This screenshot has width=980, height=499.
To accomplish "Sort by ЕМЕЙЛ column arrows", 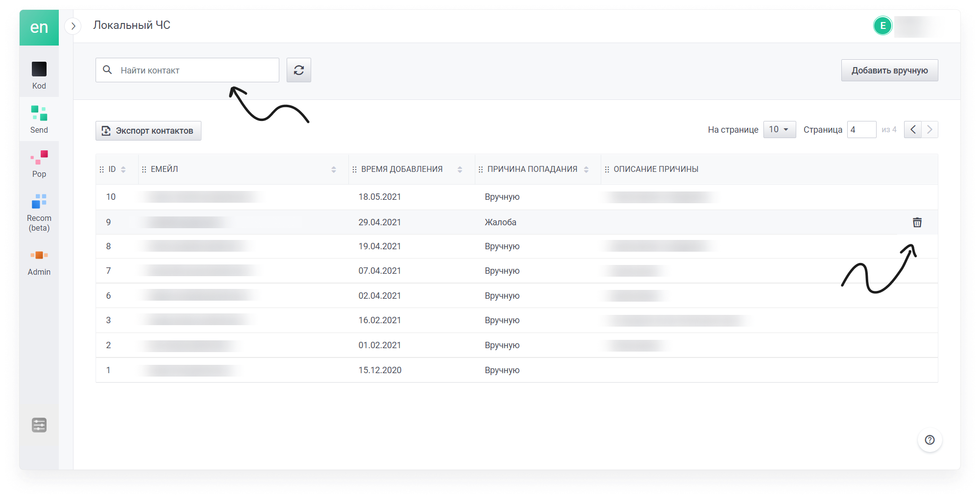I will coord(334,169).
